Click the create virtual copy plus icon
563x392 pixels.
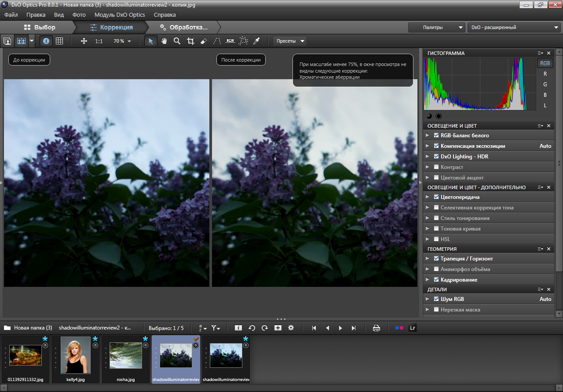pos(278,328)
